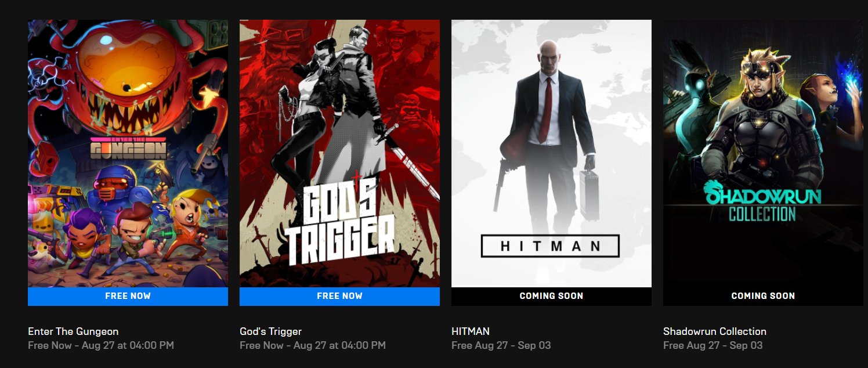Select the FREE NOW banner under God's Trigger

(339, 296)
